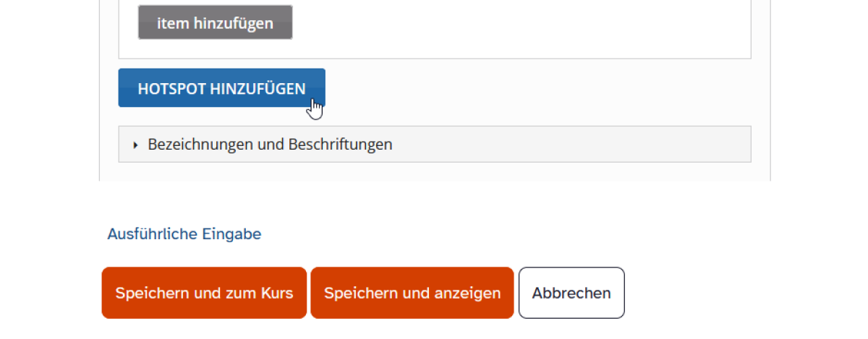Click the "Bezeichnungen und Beschriftungen" header text
Viewport: 868px width, 339px height.
click(270, 145)
